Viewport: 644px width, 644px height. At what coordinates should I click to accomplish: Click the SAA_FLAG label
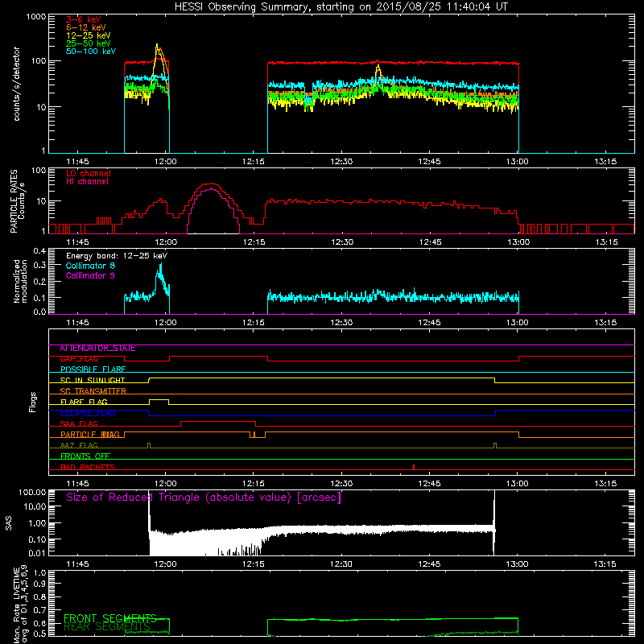(79, 424)
